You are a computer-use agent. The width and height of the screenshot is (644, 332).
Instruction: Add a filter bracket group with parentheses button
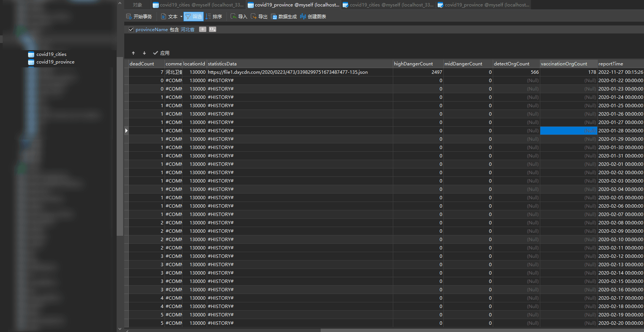pos(212,29)
